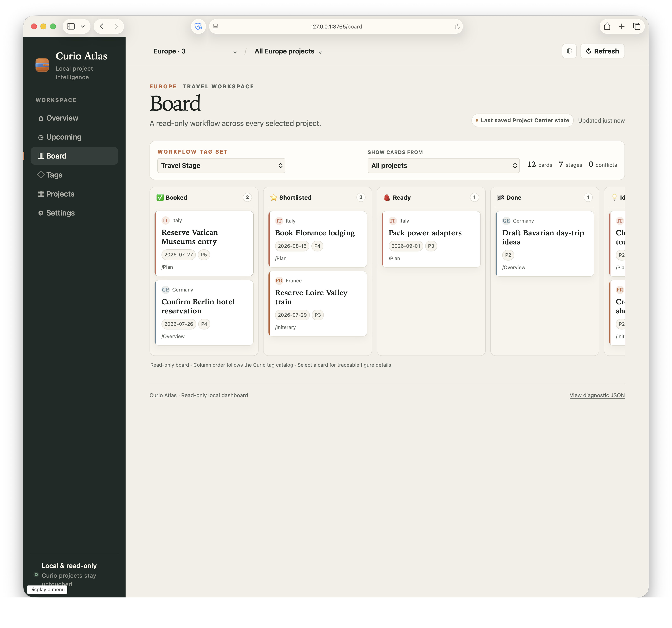Image resolution: width=672 pixels, height=628 pixels.
Task: Click the IT badge on Florence lodging card
Action: (x=279, y=221)
